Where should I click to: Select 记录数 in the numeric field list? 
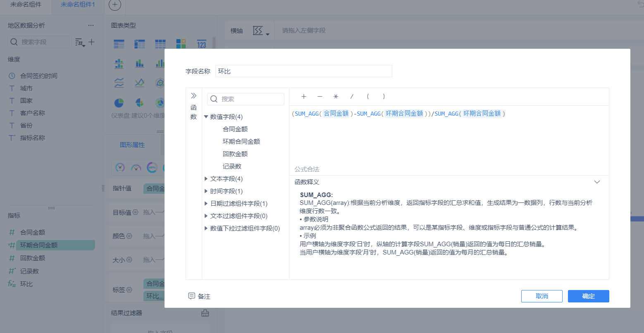pyautogui.click(x=232, y=166)
